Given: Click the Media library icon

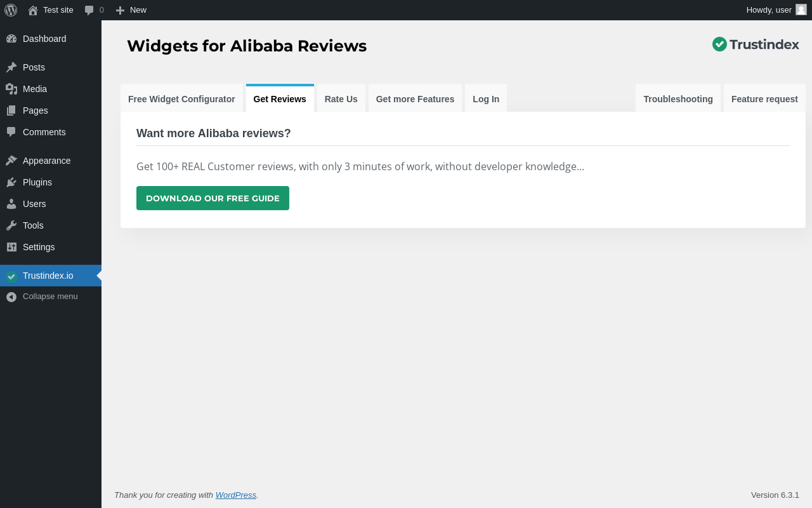Looking at the screenshot, I should (11, 89).
